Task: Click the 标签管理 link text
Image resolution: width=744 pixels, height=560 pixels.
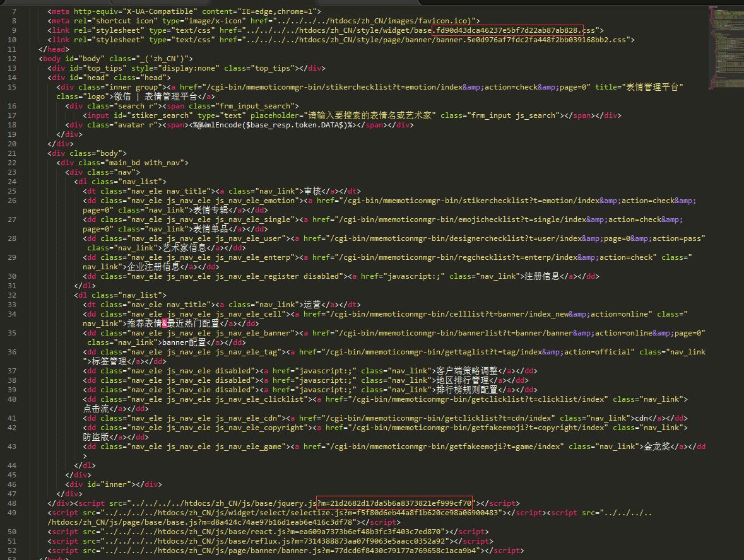Action: pyautogui.click(x=109, y=362)
